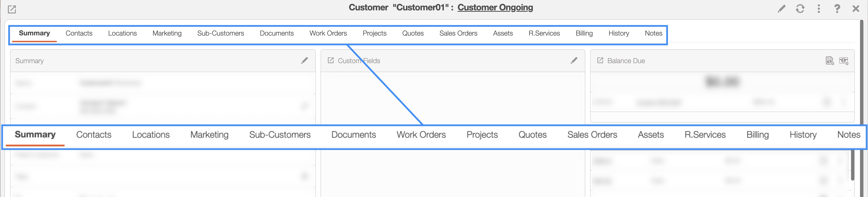Open the Customer Ongoing link in the title

tap(495, 7)
